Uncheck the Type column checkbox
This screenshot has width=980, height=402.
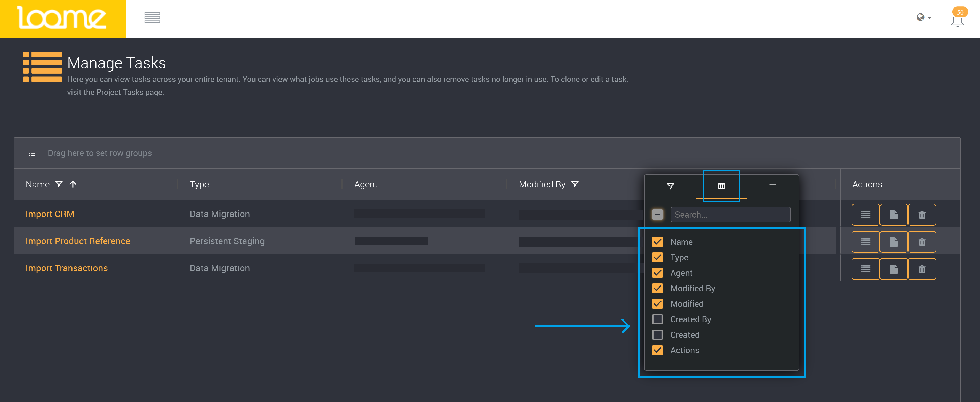click(657, 257)
